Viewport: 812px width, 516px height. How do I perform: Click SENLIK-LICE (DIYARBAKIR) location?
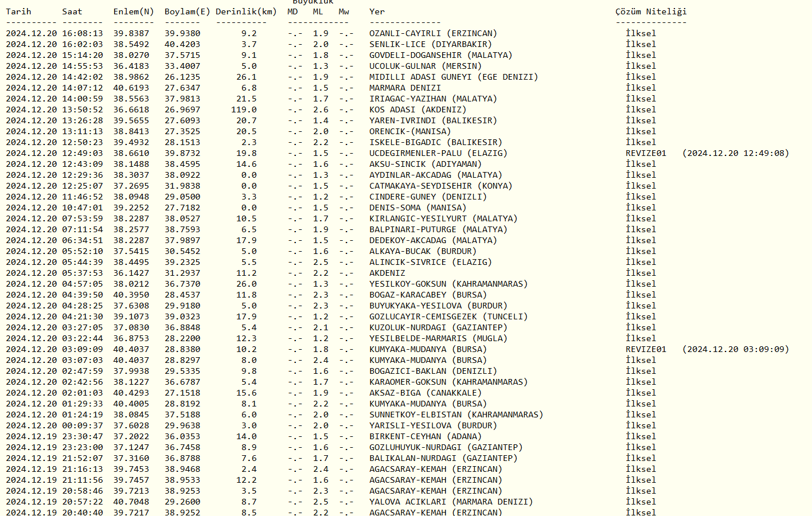coord(431,44)
